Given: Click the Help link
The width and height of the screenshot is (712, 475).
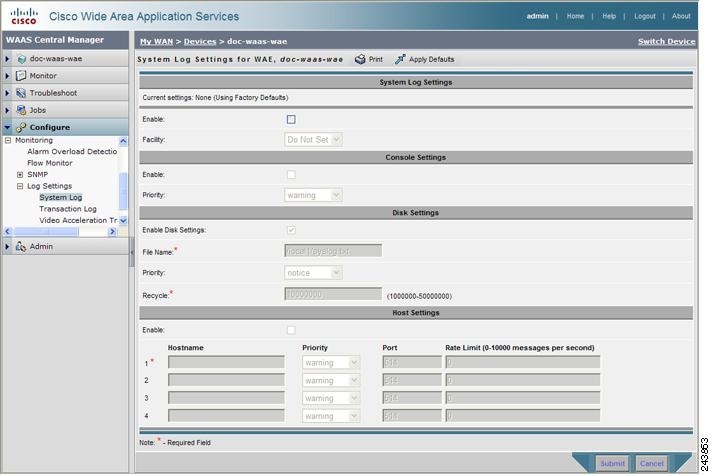Looking at the screenshot, I should pos(609,16).
